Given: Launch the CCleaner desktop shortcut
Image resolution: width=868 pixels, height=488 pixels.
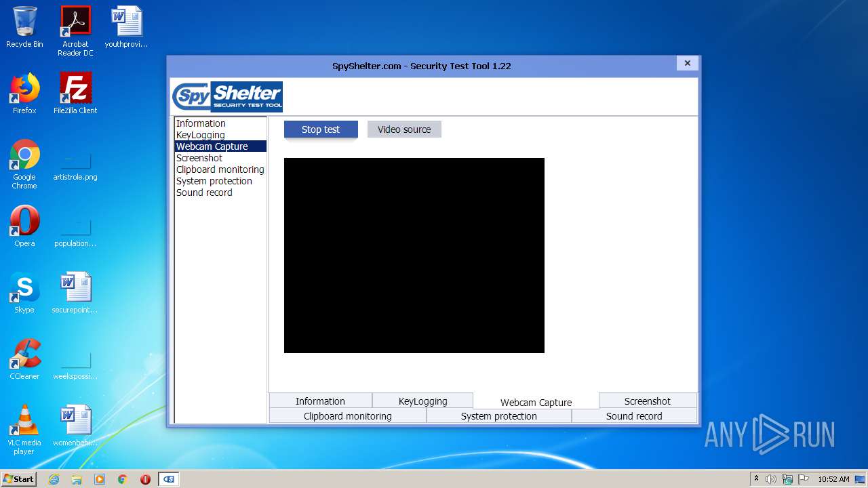Looking at the screenshot, I should pyautogui.click(x=24, y=359).
